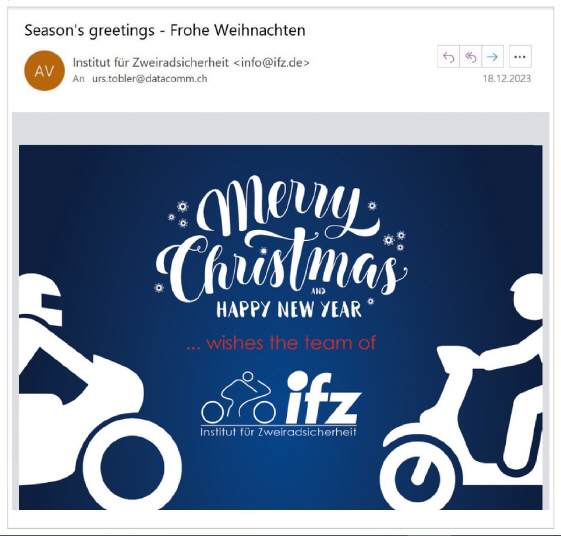Click the 18.12.2023 date stamp
Viewport: 561px width, 536px height.
[507, 79]
